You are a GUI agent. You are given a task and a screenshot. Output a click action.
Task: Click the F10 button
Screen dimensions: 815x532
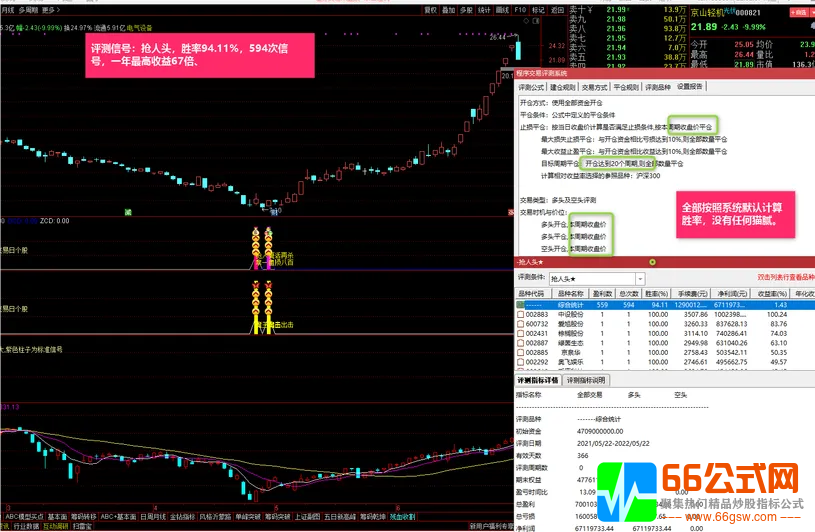point(519,10)
